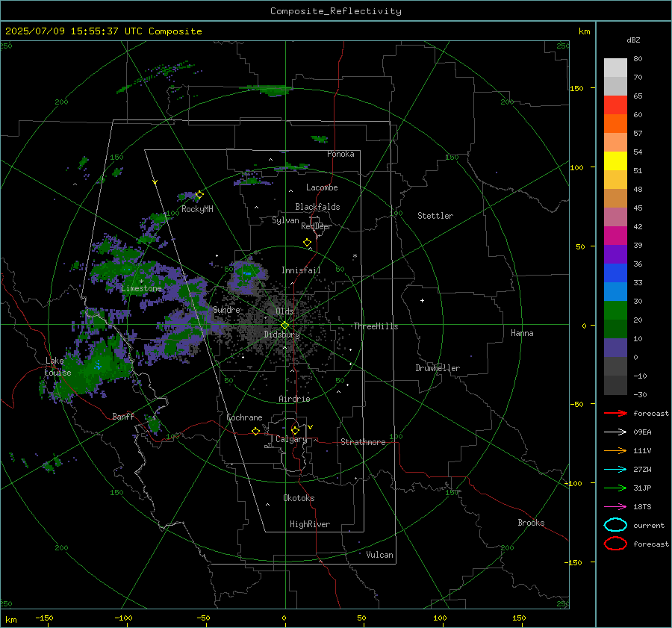Click the Limestone label
Image resolution: width=672 pixels, height=628 pixels.
pyautogui.click(x=141, y=288)
